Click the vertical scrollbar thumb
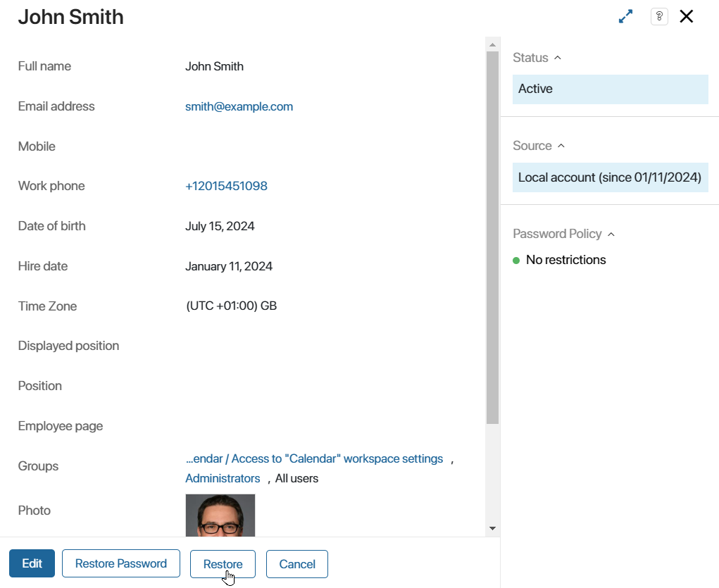Image resolution: width=719 pixels, height=588 pixels. 492,237
